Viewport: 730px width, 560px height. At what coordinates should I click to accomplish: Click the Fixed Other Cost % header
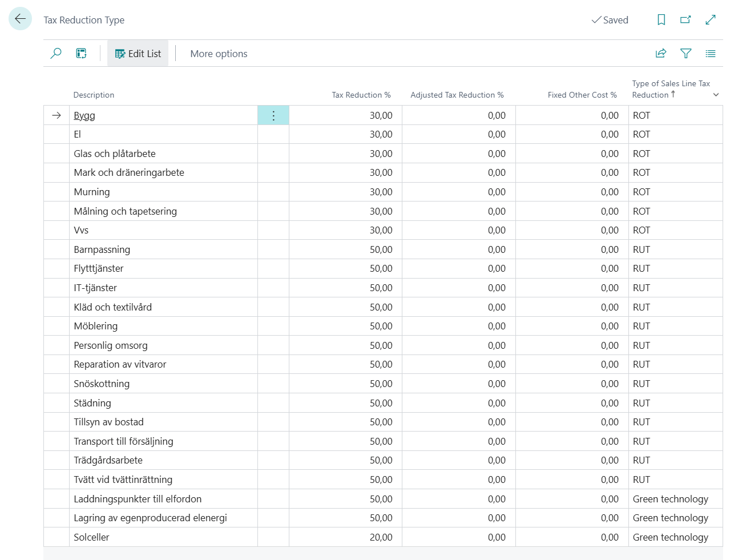582,95
